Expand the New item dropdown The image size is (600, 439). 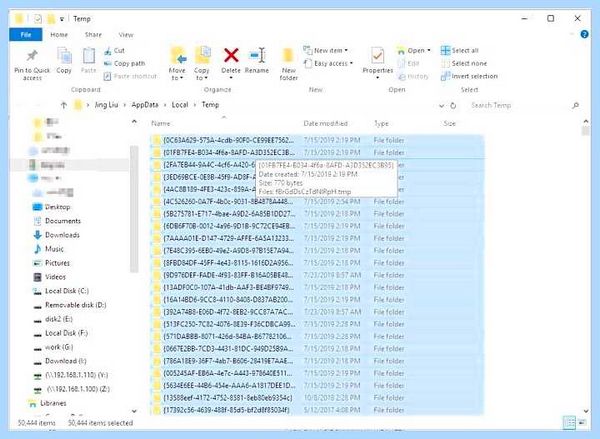tap(326, 50)
